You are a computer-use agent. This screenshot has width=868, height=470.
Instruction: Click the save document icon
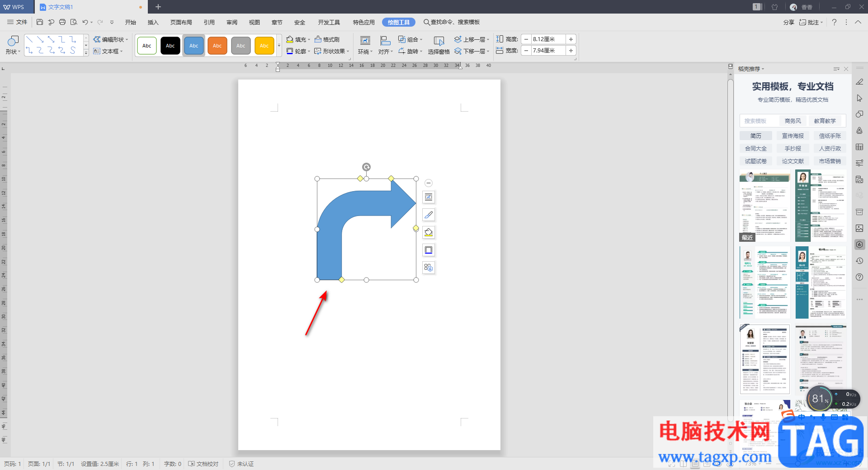pyautogui.click(x=40, y=22)
